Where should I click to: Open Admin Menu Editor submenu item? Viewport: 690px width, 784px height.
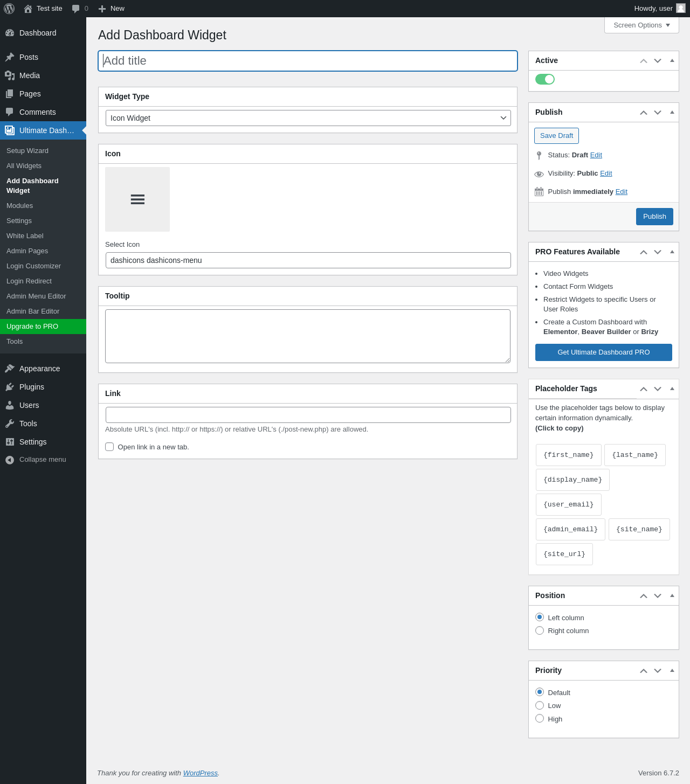coord(36,296)
